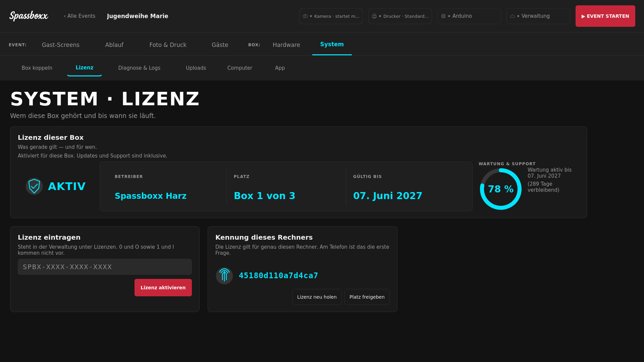Open Kamera status chip

coord(331,16)
